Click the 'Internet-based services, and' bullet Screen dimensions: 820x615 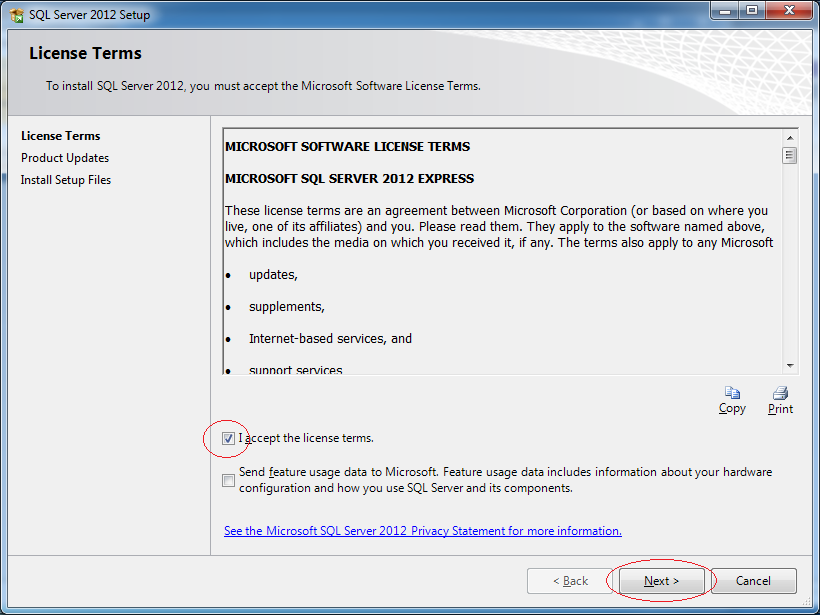pyautogui.click(x=331, y=339)
